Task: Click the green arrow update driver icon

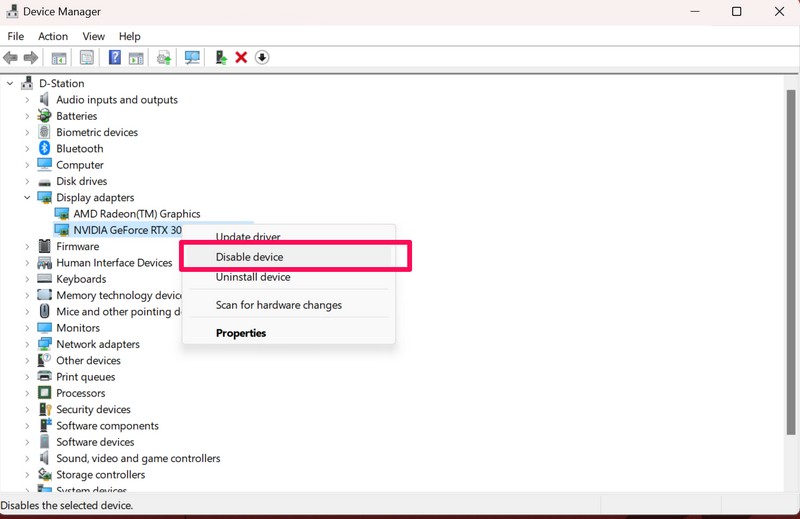Action: 221,58
